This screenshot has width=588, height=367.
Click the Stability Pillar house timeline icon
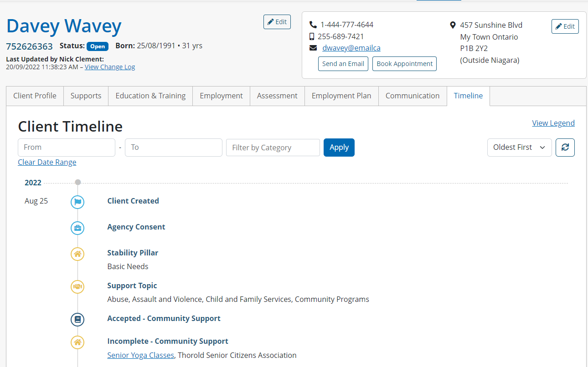tap(77, 254)
